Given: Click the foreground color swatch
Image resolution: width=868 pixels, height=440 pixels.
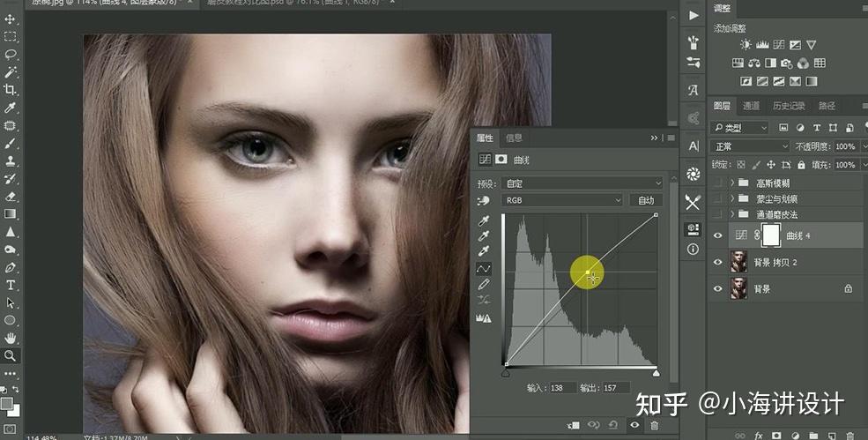Looking at the screenshot, I should (6, 404).
